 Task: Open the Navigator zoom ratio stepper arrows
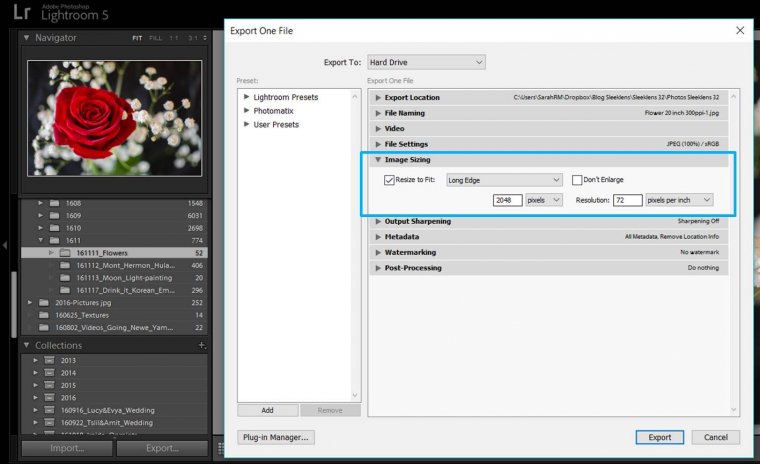pos(205,38)
